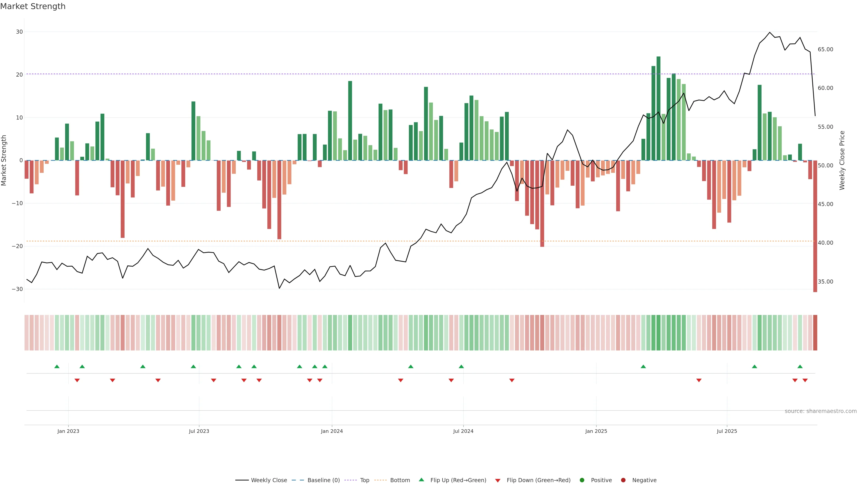The image size is (868, 488).
Task: Click the dark red Negative circle legend icon
Action: coord(623,480)
